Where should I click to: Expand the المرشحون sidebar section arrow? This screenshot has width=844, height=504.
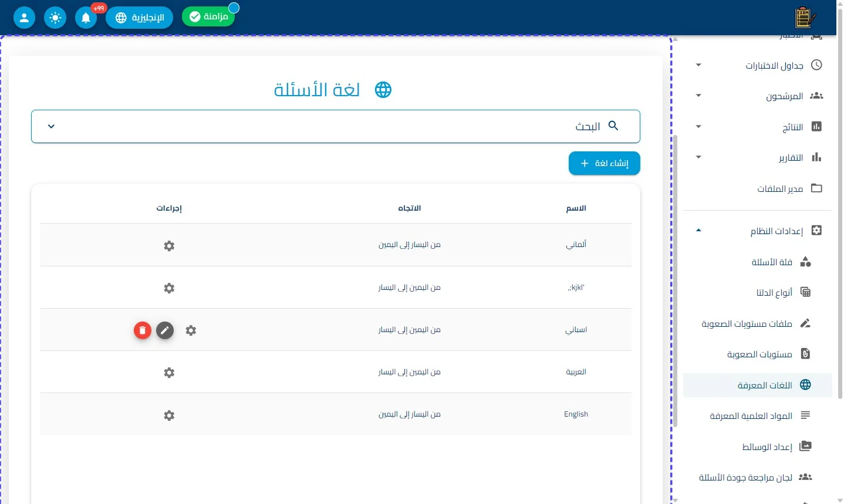[698, 96]
